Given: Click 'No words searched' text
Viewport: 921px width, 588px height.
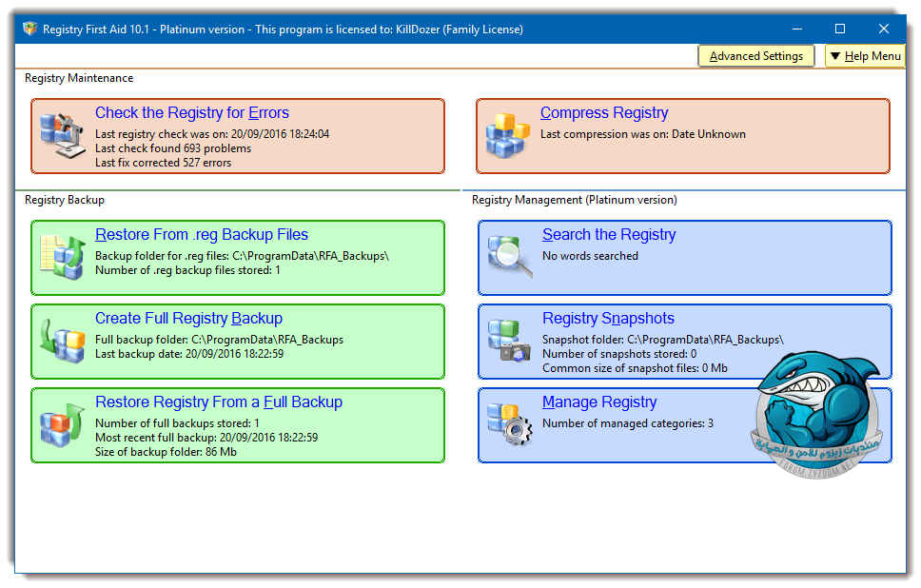Looking at the screenshot, I should point(590,256).
